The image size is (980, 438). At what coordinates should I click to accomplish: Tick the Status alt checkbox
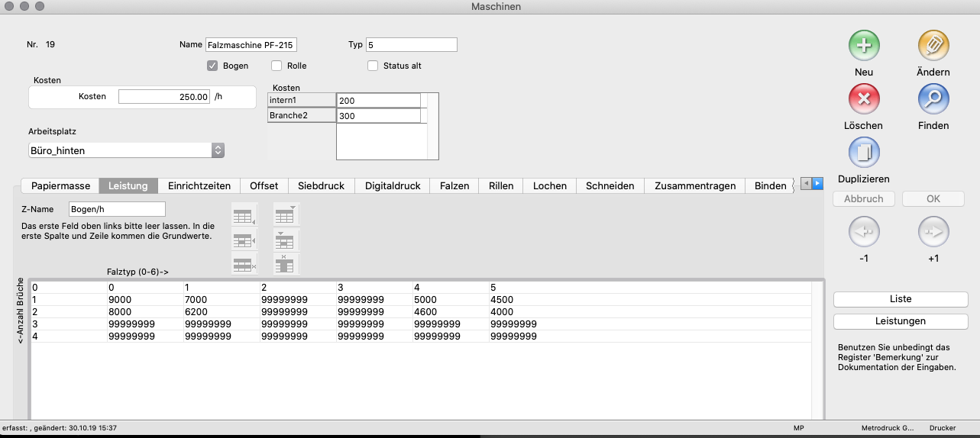pos(373,66)
